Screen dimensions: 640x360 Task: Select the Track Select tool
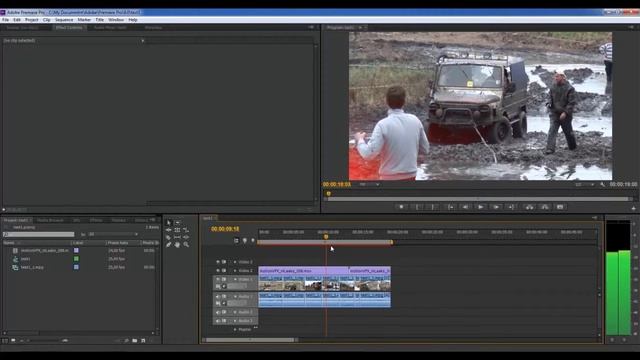click(178, 223)
